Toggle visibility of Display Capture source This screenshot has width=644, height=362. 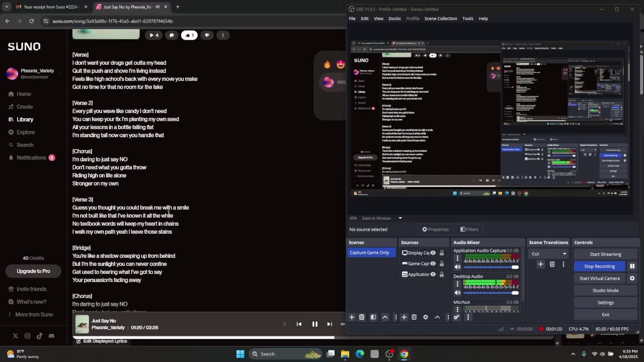point(433,253)
